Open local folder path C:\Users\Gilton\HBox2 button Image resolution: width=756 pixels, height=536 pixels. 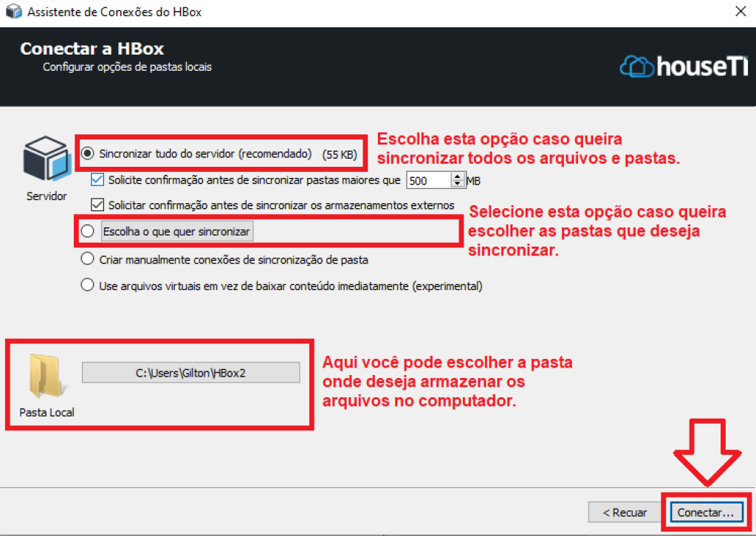(191, 373)
